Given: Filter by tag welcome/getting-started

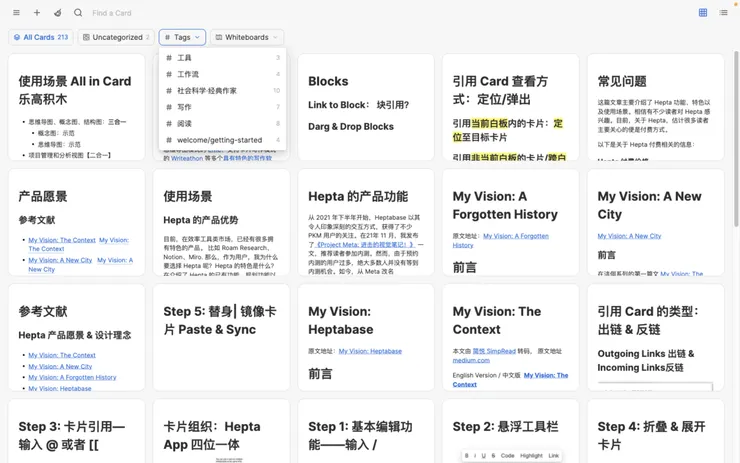Looking at the screenshot, I should point(223,140).
